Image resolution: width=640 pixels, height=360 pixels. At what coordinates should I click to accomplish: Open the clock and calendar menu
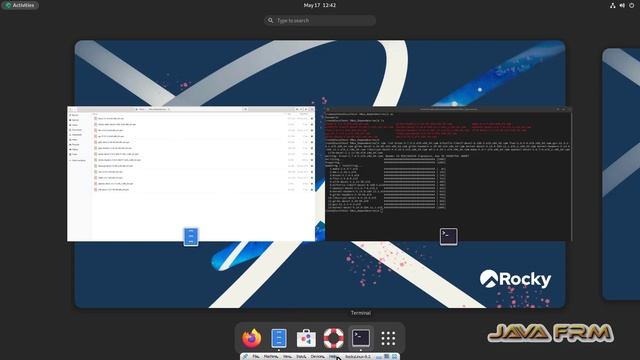point(320,5)
